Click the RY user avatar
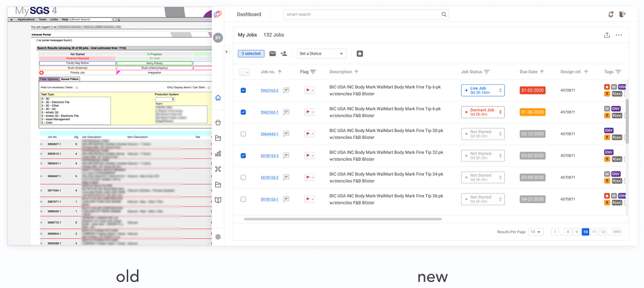Screen dimensions: 644x288 tap(218, 38)
